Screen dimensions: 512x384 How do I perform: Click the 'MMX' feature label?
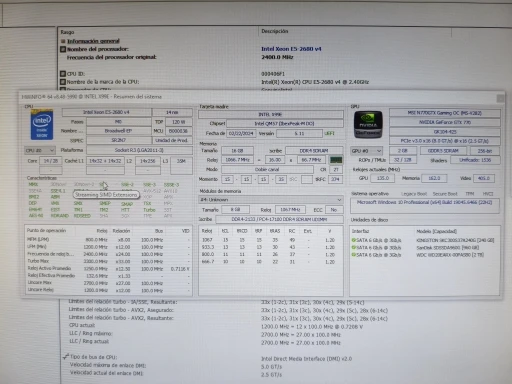click(33, 184)
